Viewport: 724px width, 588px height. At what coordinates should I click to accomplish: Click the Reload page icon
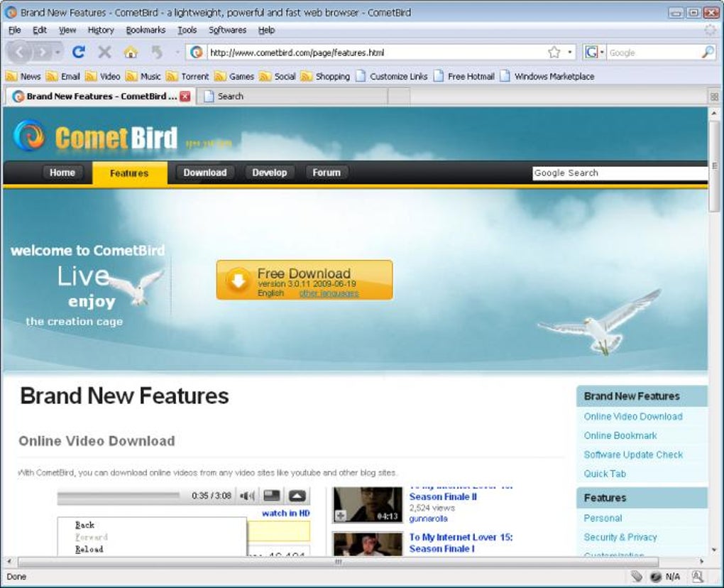79,52
